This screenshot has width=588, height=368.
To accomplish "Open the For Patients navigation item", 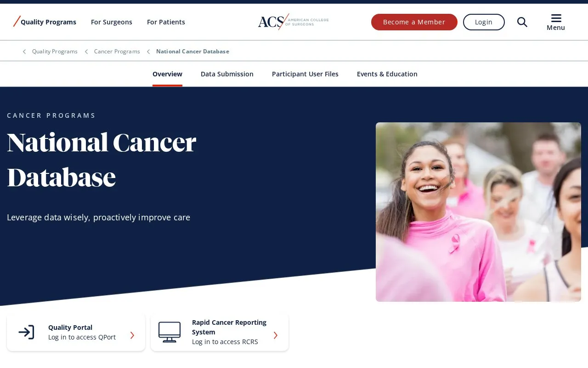I will coord(166,22).
